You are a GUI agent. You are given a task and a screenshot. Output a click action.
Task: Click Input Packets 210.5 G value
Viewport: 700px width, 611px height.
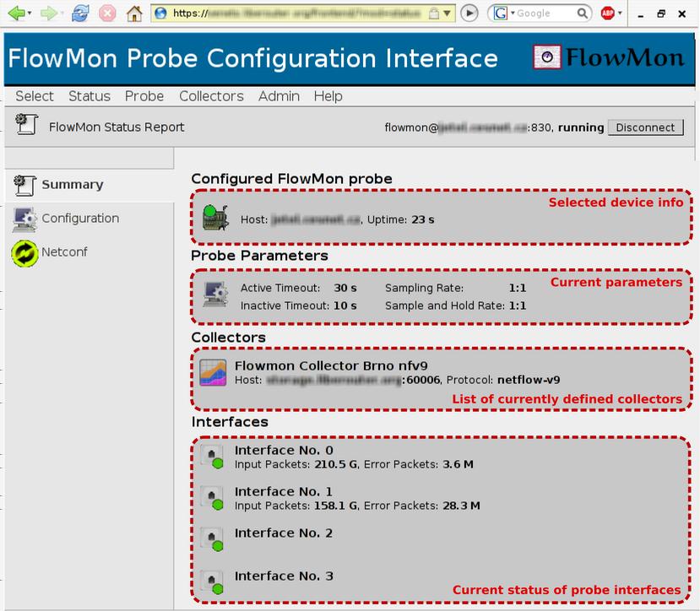tap(336, 464)
